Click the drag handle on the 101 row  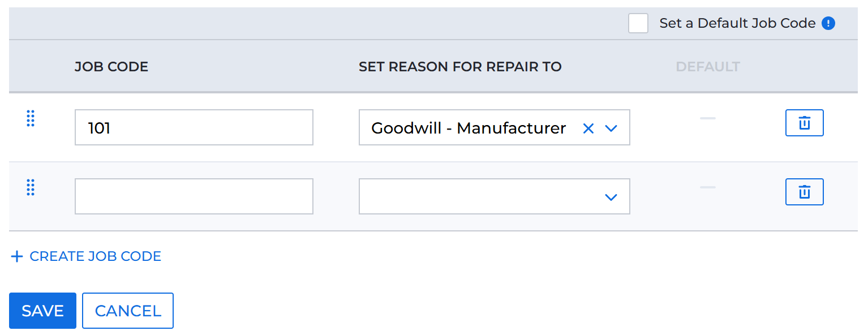31,119
